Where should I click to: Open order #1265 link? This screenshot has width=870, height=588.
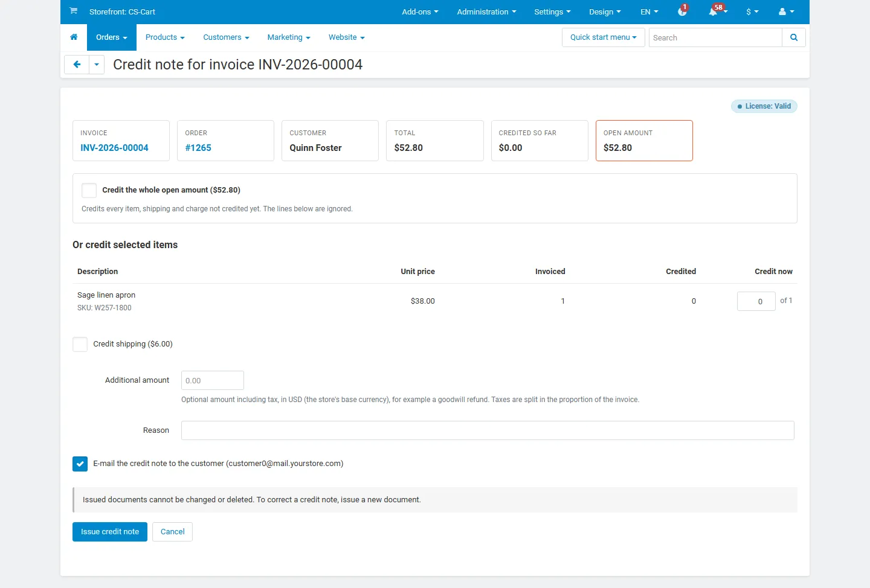(198, 148)
